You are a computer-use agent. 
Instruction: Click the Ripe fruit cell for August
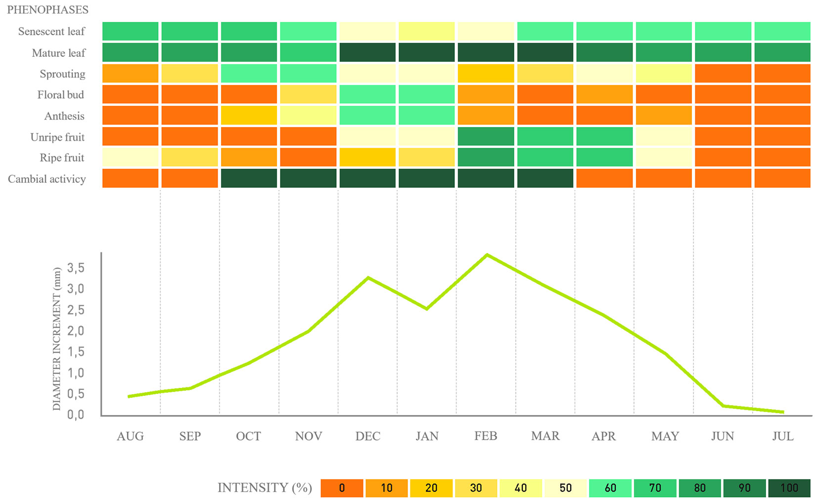[x=130, y=158]
